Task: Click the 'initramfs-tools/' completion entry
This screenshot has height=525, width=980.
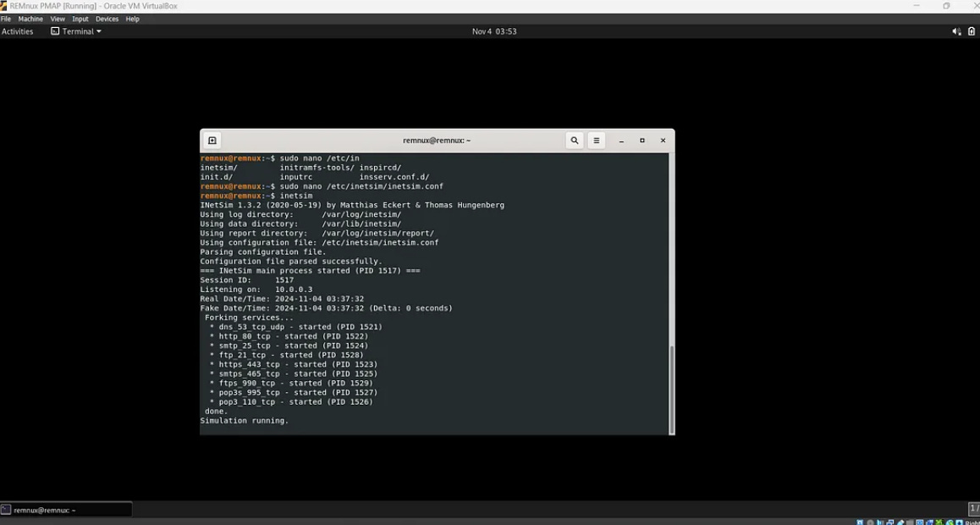Action: [317, 168]
